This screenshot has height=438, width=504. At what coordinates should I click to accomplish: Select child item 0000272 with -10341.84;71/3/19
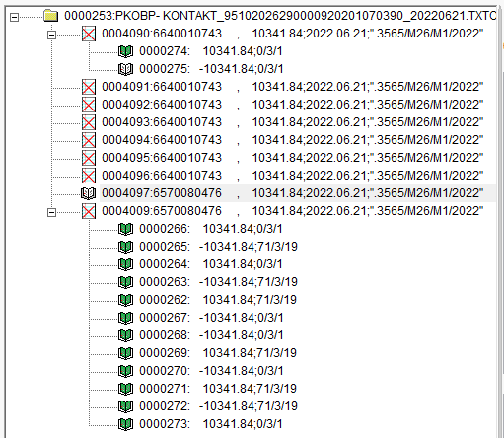(218, 406)
